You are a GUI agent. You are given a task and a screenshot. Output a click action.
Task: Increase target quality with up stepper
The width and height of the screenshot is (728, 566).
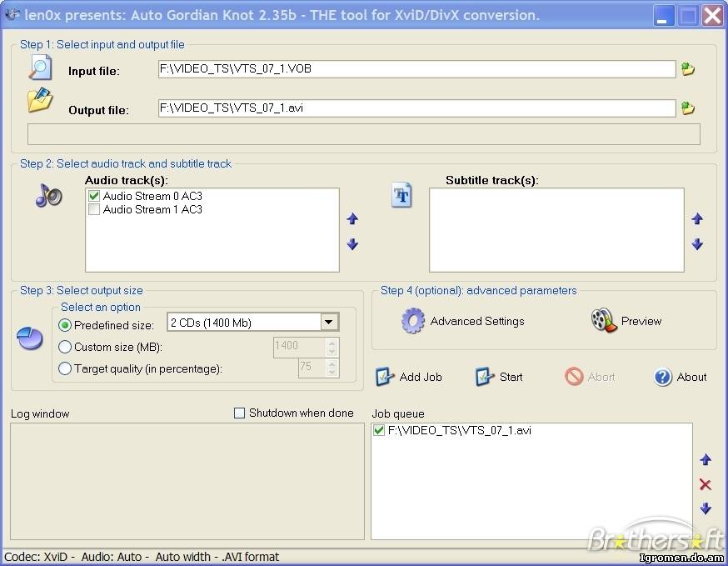[x=332, y=363]
